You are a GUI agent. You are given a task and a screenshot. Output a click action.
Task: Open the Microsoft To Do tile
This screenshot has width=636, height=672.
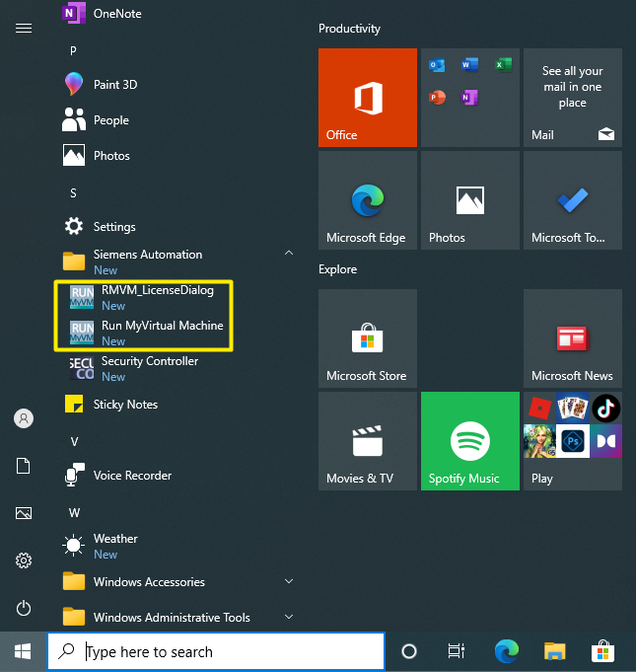(573, 200)
